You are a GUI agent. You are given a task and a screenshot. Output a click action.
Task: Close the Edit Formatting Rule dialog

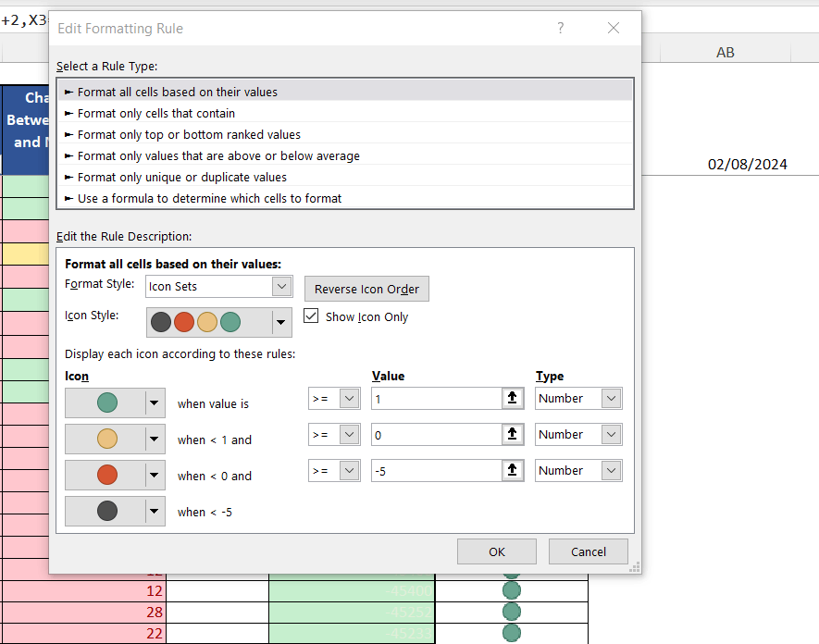coord(614,28)
